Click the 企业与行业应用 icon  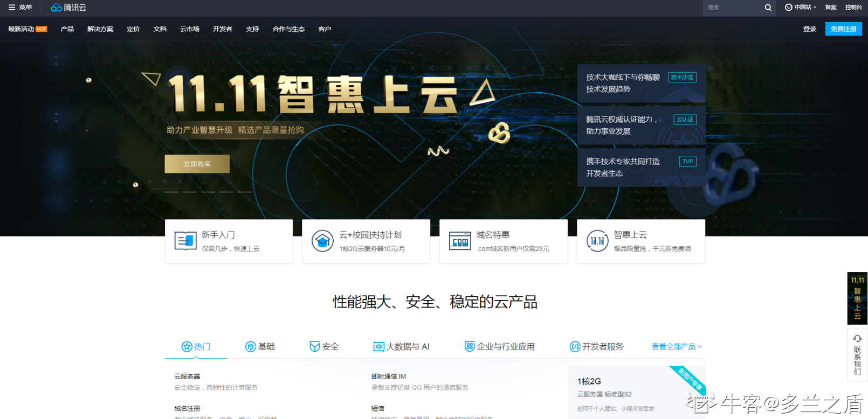[x=470, y=346]
